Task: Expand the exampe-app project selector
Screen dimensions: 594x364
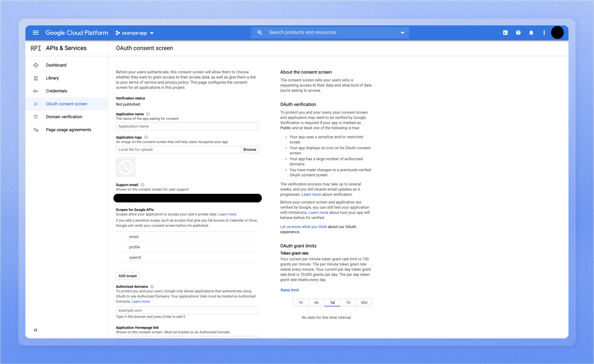Action: coord(135,33)
